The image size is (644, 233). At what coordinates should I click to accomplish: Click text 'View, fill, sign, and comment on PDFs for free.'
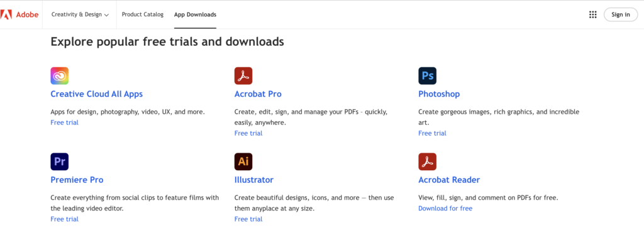tap(488, 197)
